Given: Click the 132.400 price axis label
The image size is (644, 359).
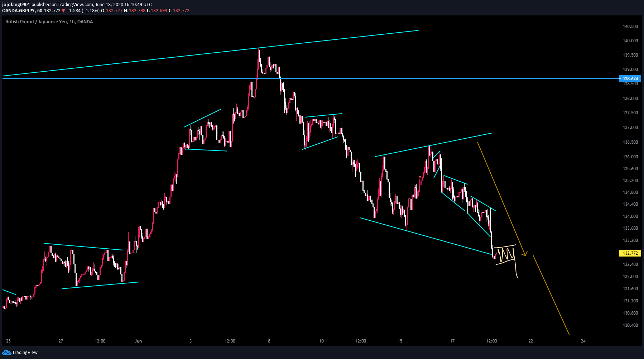Looking at the screenshot, I should coord(630,264).
